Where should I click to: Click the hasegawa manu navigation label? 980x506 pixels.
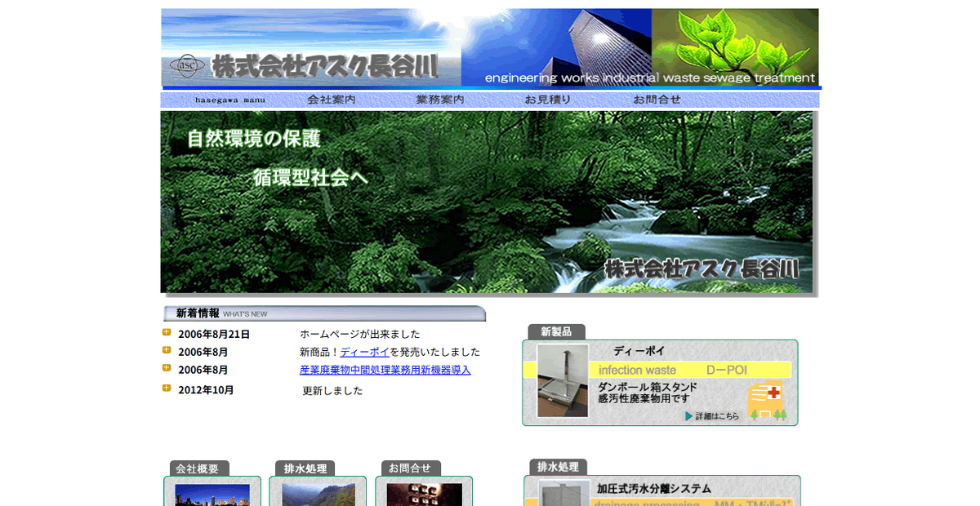pyautogui.click(x=232, y=99)
